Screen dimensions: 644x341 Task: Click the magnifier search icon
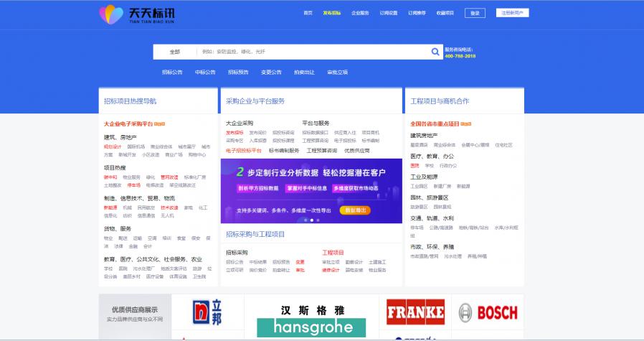tap(435, 52)
